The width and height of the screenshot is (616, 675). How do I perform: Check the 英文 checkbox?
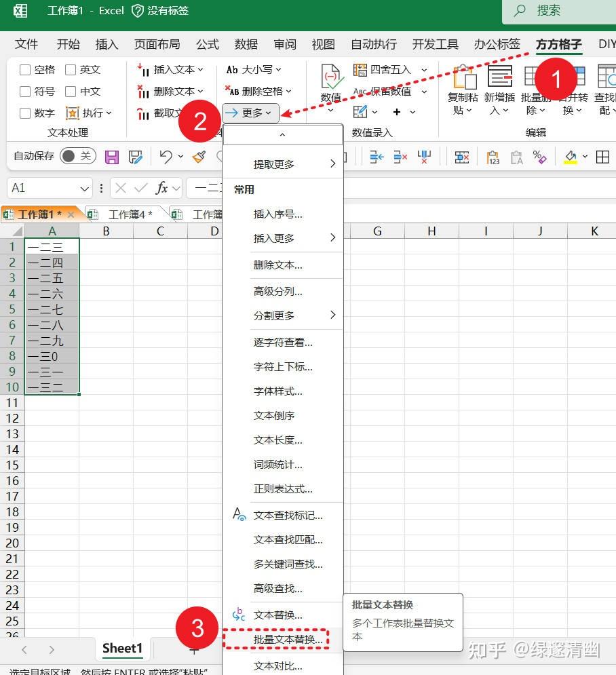(71, 70)
